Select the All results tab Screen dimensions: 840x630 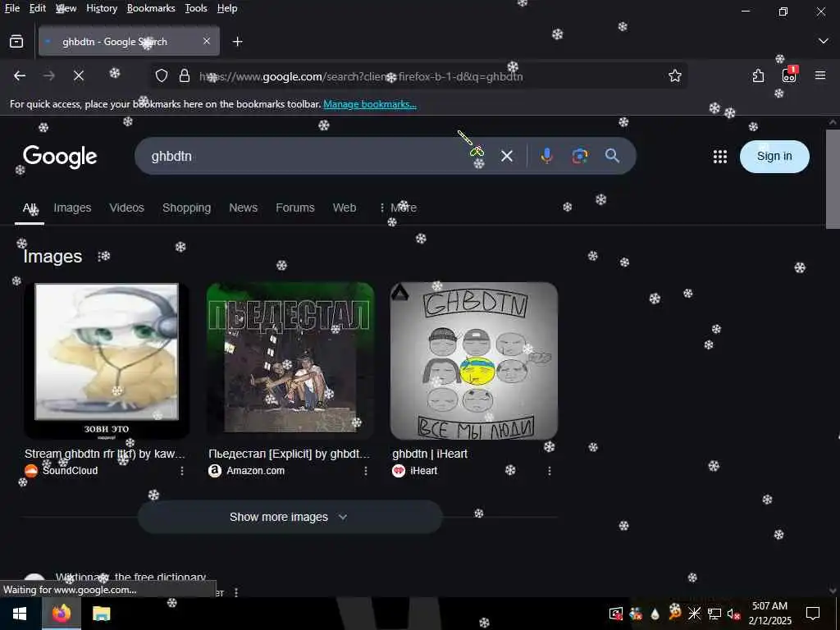pyautogui.click(x=29, y=208)
